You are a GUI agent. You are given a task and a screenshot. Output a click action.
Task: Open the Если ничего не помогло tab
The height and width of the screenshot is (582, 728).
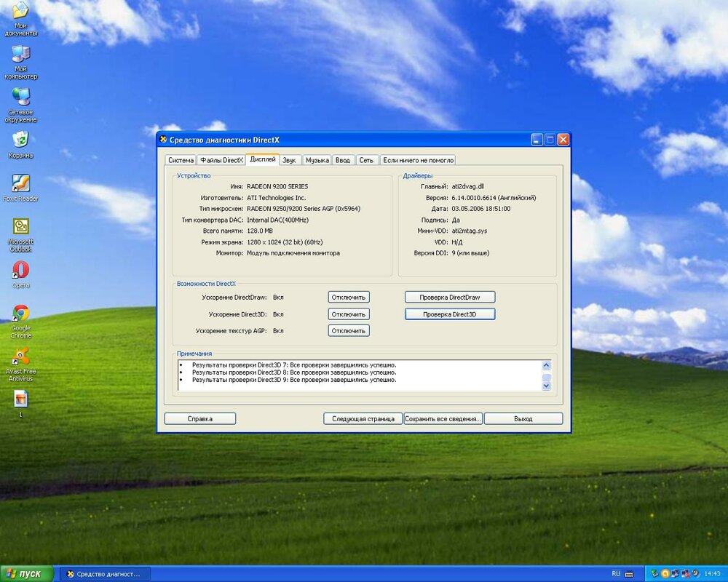point(418,160)
